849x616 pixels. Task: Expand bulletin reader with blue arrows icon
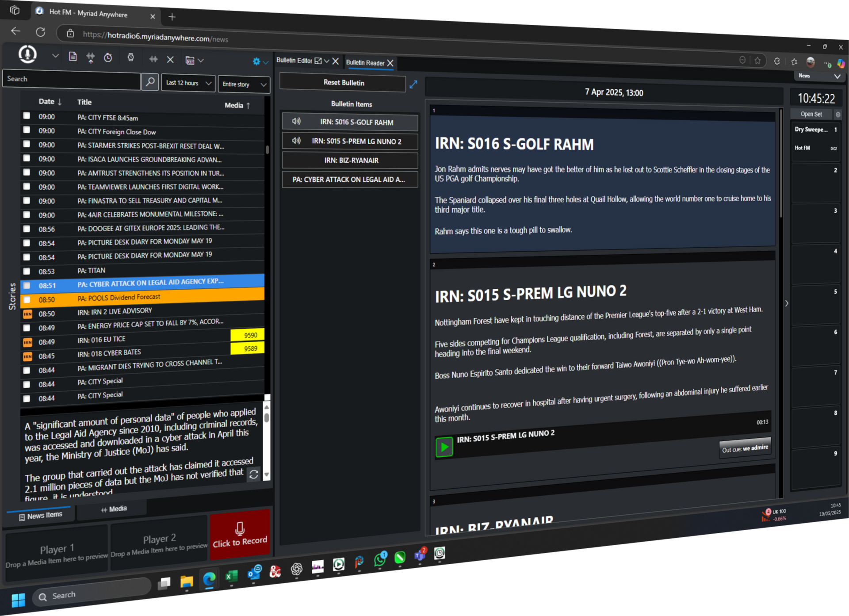[x=413, y=84]
